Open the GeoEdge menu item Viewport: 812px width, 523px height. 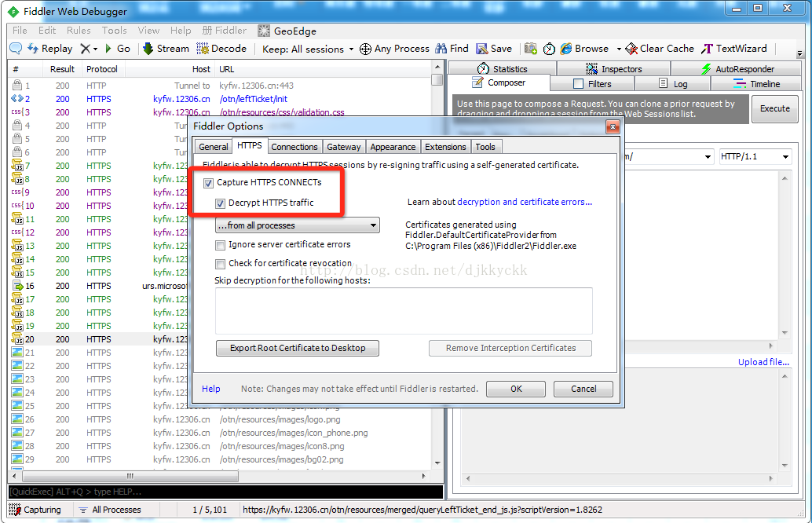pyautogui.click(x=287, y=31)
